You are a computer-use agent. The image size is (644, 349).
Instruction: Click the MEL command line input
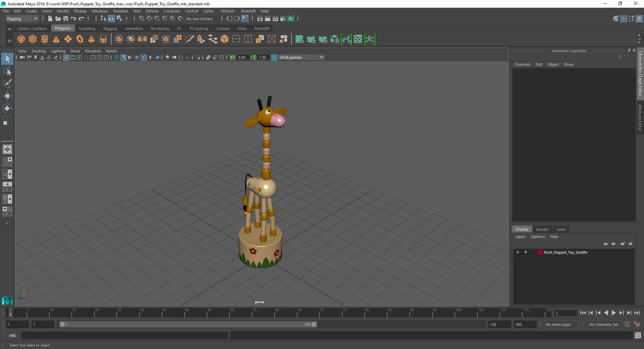(x=125, y=335)
